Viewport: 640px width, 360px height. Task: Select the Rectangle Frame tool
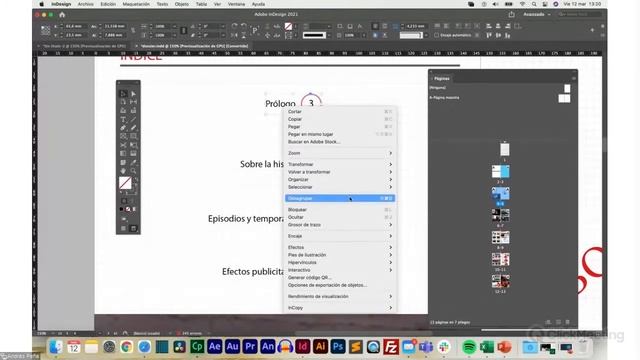click(123, 136)
